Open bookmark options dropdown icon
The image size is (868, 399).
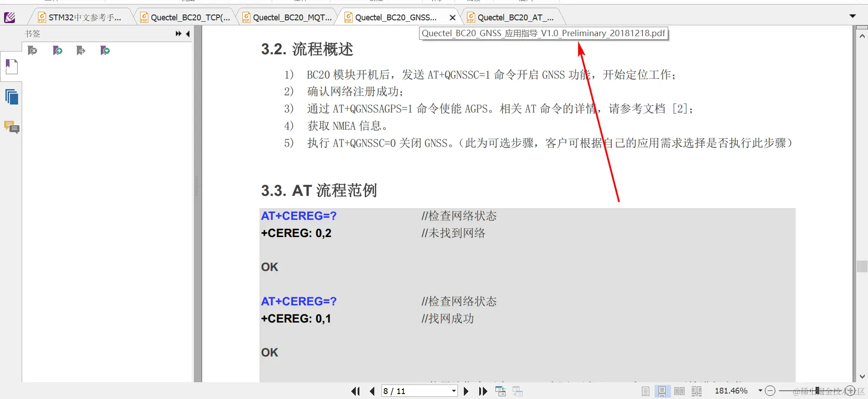tap(105, 50)
